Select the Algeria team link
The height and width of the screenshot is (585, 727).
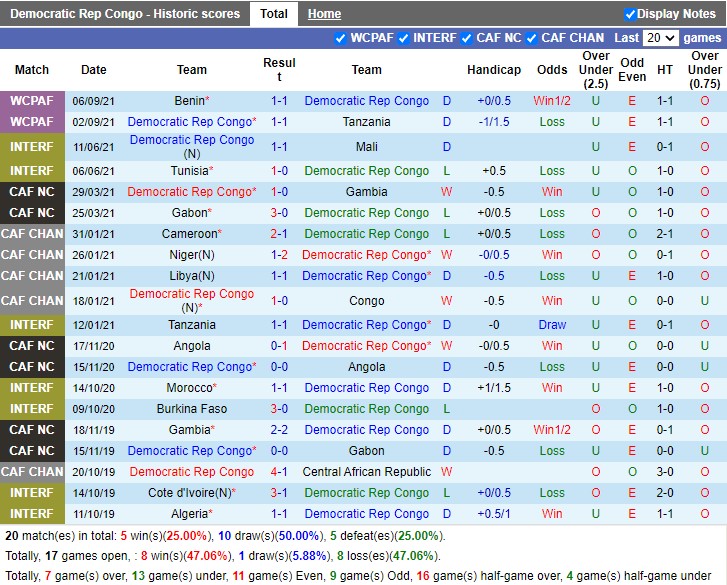point(189,514)
